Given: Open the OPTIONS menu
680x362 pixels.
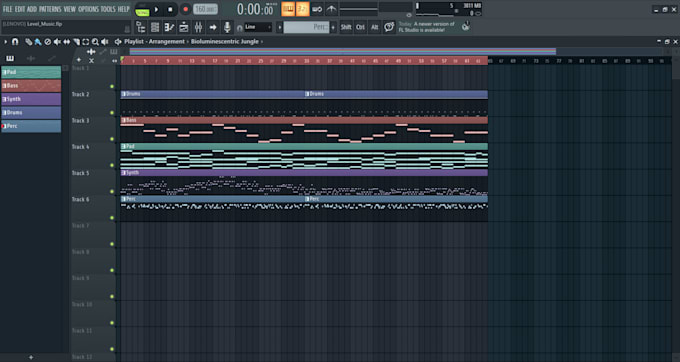Looking at the screenshot, I should point(88,9).
